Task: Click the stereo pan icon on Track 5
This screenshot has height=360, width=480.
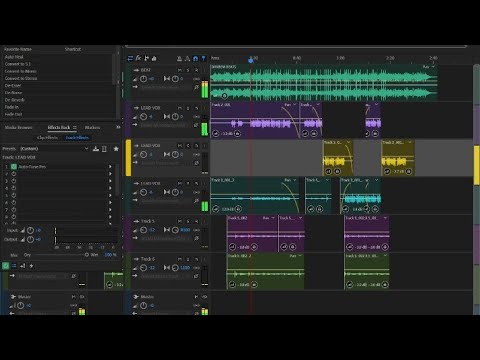Action: 167,230
